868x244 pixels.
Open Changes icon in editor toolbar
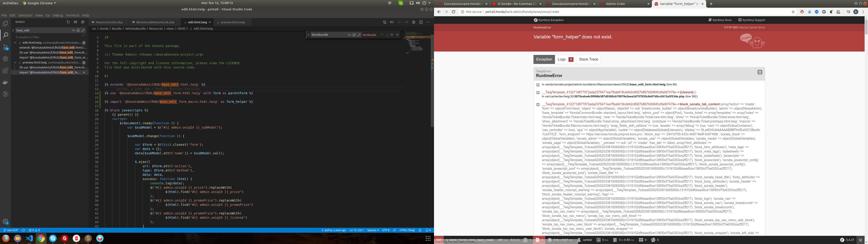tap(384, 22)
